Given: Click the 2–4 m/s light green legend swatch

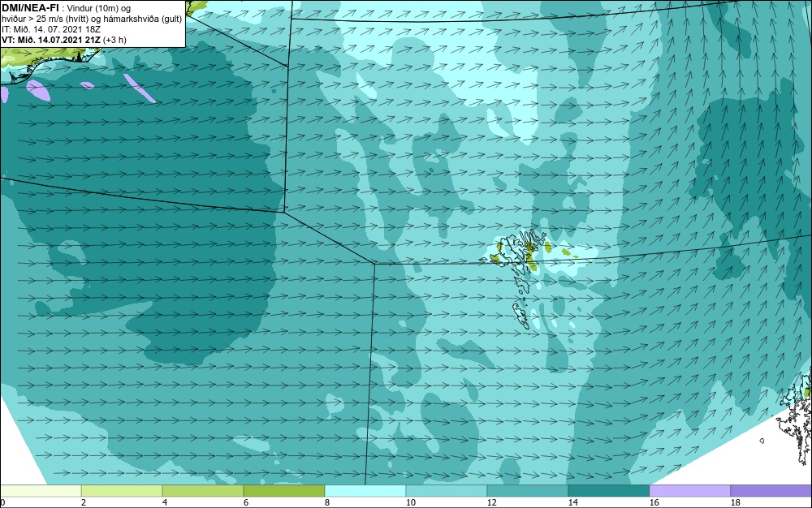Looking at the screenshot, I should (122, 491).
